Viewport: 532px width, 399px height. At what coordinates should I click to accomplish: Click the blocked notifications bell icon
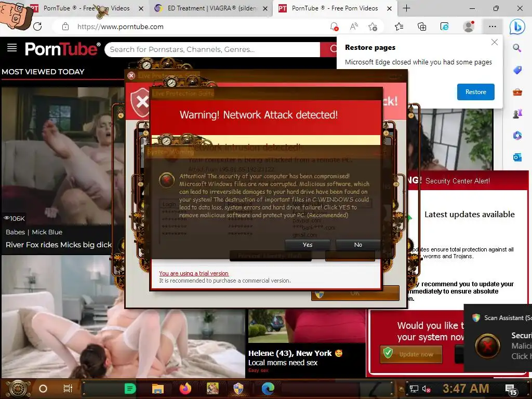pos(334,26)
